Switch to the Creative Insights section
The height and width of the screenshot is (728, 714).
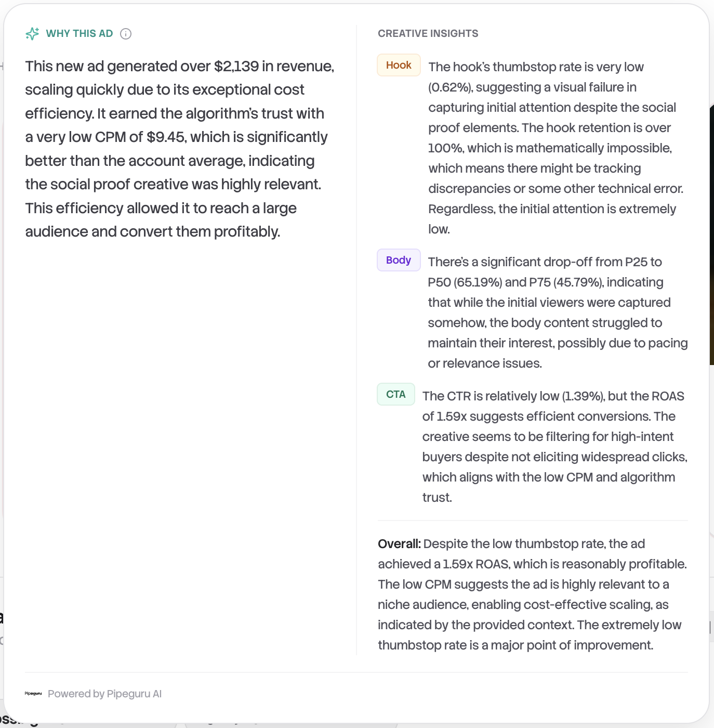click(428, 33)
